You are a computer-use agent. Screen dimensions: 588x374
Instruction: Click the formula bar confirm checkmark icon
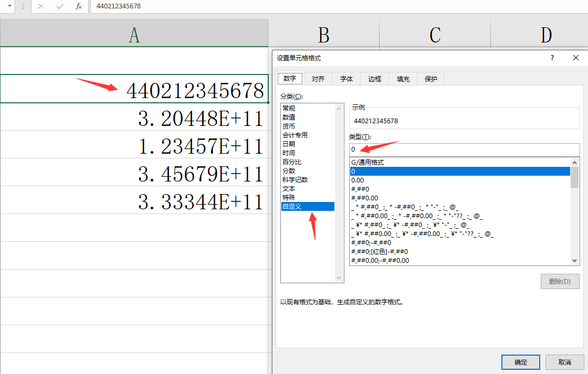click(60, 6)
